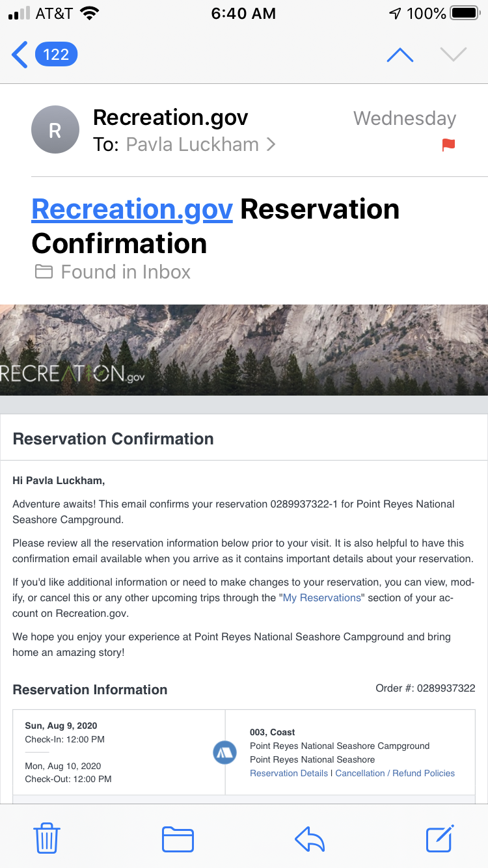
Task: Tap the status bar clock showing 6:40 AM
Action: [x=243, y=14]
